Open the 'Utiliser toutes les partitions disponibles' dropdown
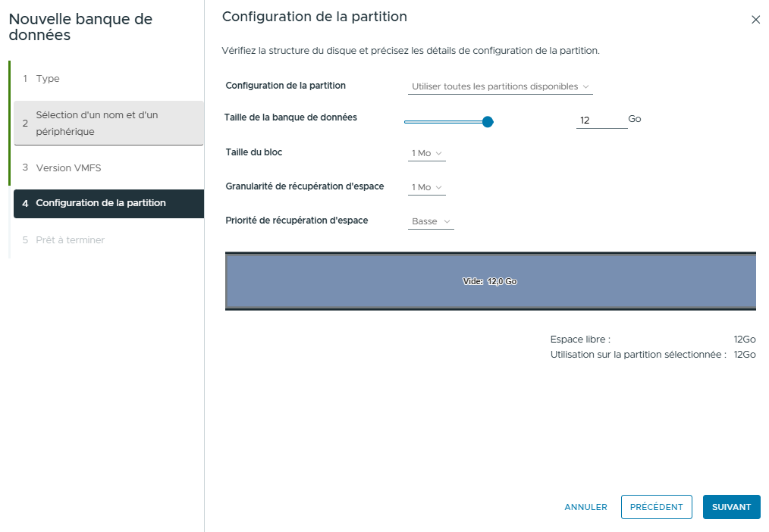 point(500,86)
